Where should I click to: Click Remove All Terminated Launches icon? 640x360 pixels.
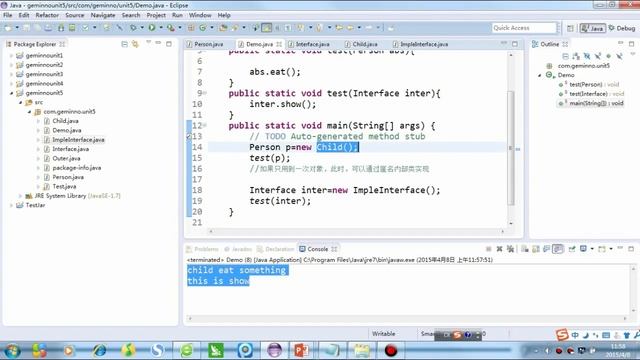click(x=510, y=249)
